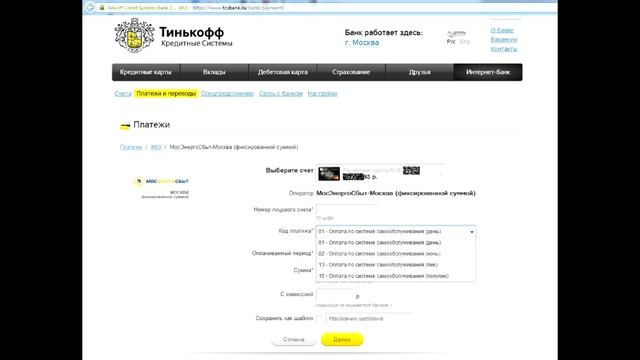Choose option 02 (ночь) in dropdown list

tap(396, 253)
